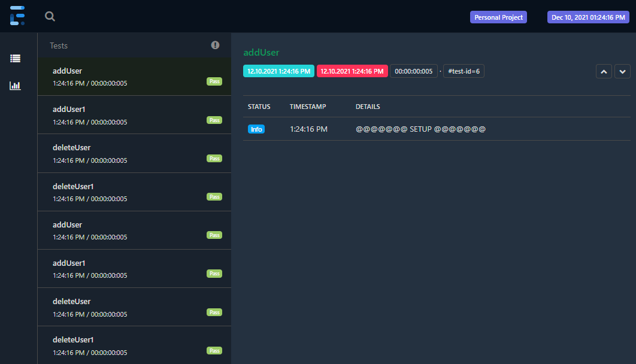Click the DETAILS column header
The height and width of the screenshot is (364, 636).
(368, 107)
